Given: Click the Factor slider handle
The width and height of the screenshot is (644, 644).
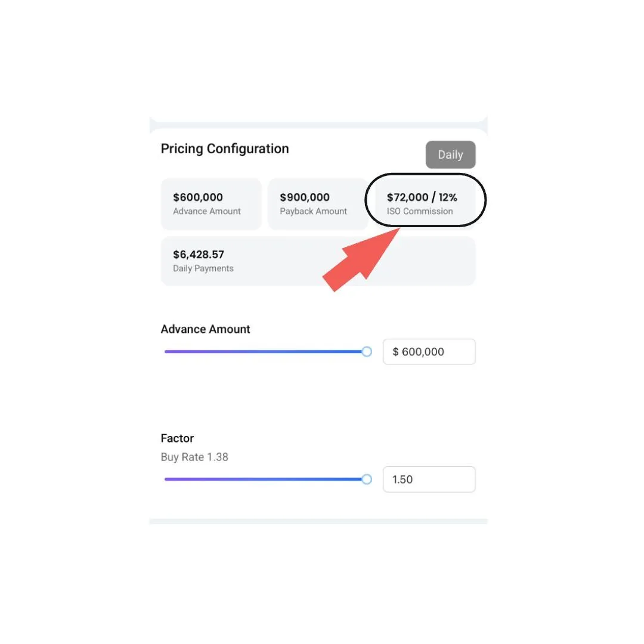Looking at the screenshot, I should tap(367, 479).
